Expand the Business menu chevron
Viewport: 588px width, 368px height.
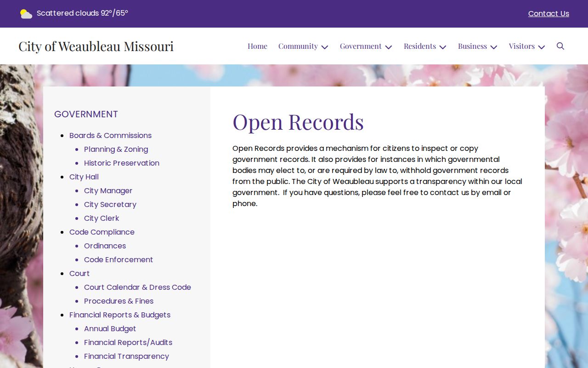[494, 47]
